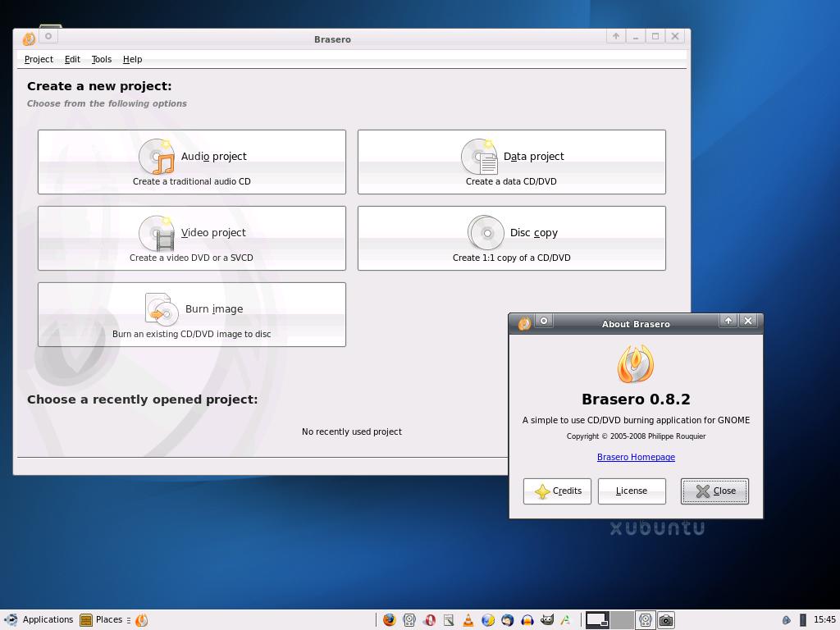Image resolution: width=840 pixels, height=630 pixels.
Task: Launch AbiWord from the panel
Action: click(566, 620)
